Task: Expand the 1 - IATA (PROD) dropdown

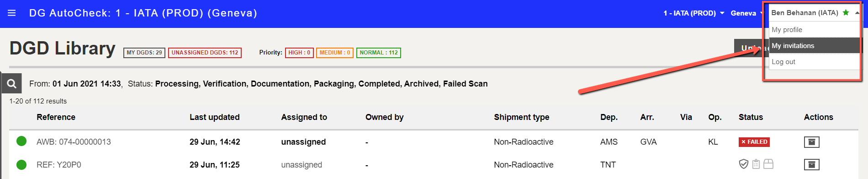Action: coord(694,13)
